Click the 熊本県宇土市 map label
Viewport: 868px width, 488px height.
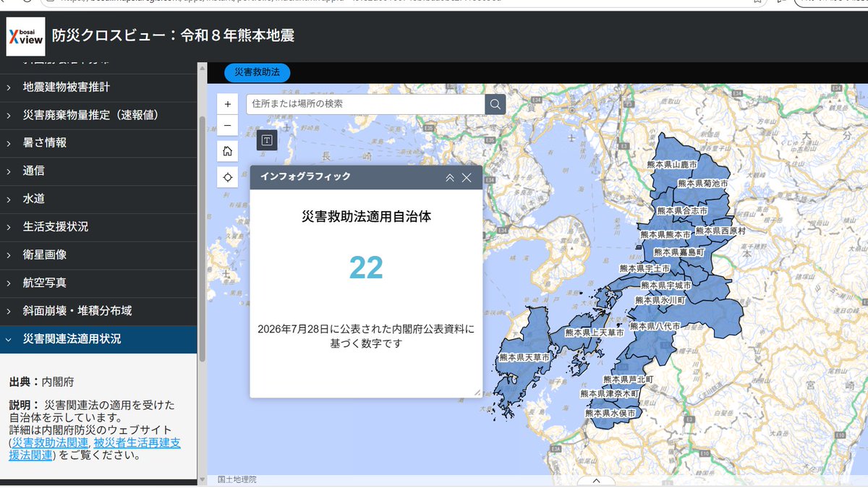pos(645,268)
